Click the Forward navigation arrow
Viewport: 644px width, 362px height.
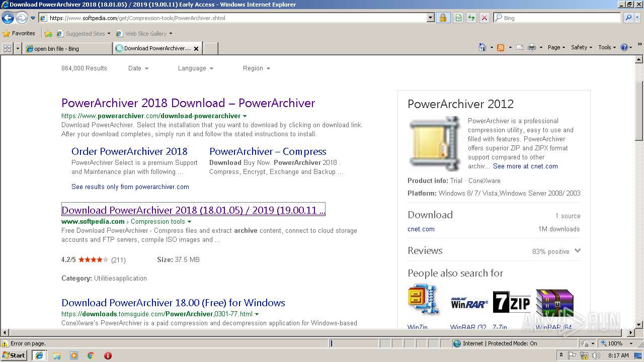click(x=22, y=18)
